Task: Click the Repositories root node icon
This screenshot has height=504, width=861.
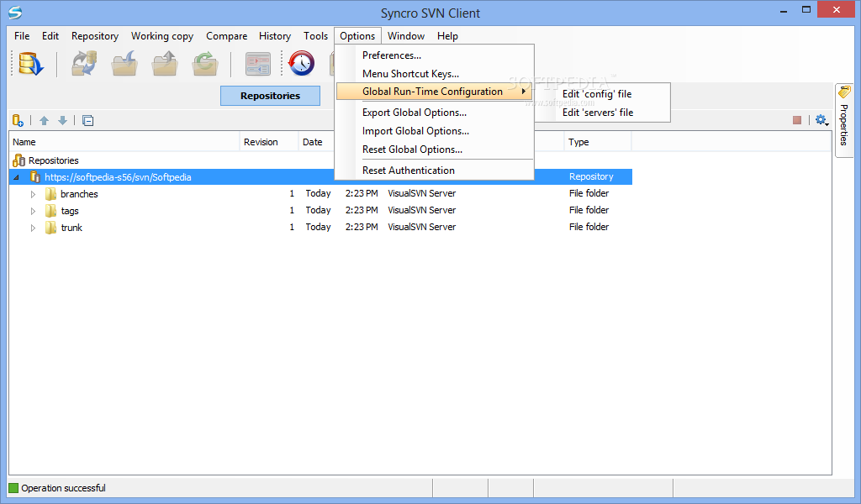Action: (18, 160)
